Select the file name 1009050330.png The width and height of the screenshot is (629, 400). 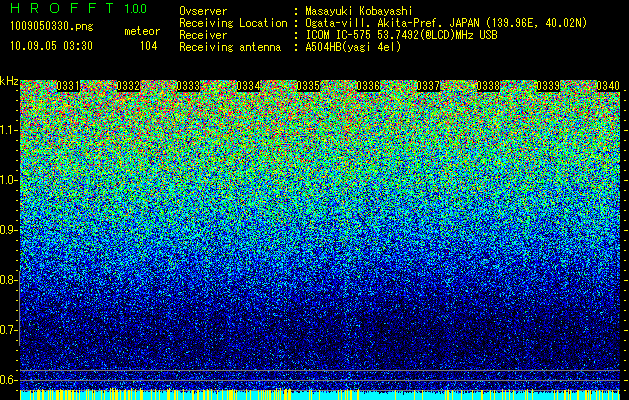(x=52, y=27)
